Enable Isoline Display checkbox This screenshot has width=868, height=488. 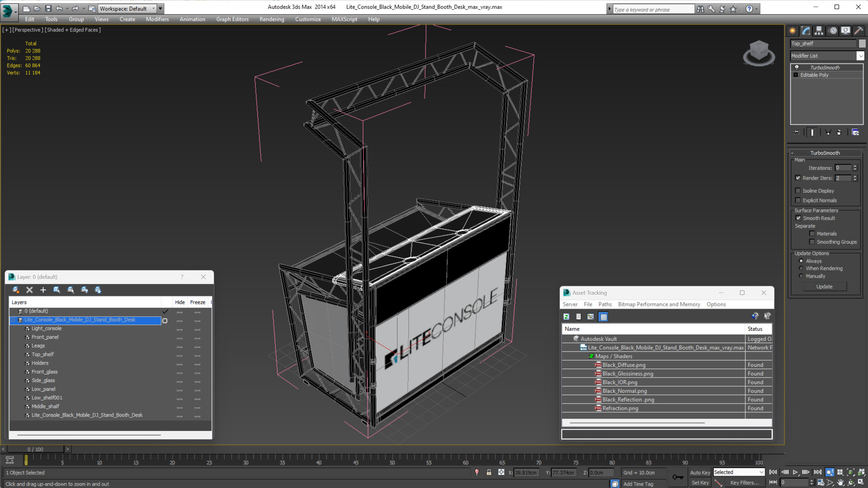[798, 191]
